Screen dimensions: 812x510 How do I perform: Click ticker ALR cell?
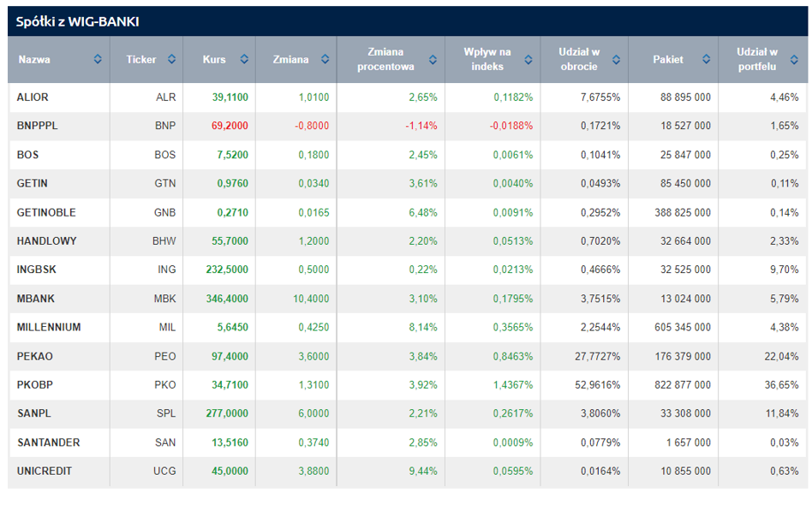165,98
